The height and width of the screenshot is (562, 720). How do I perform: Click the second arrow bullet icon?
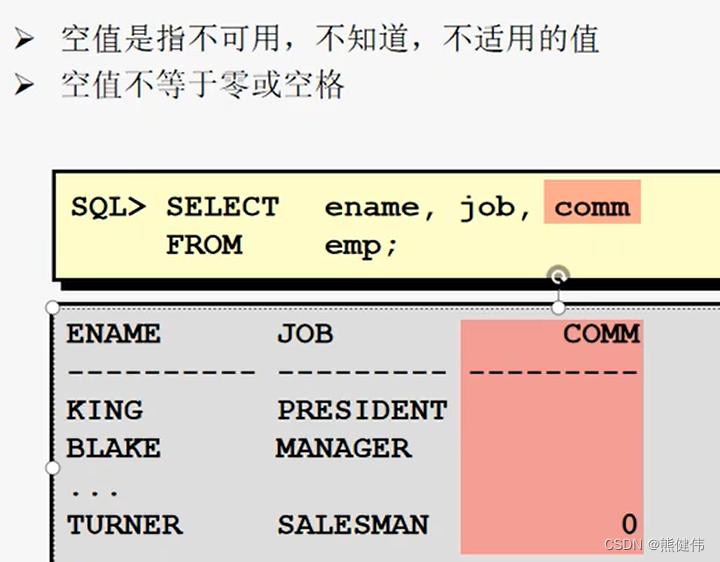pos(24,84)
